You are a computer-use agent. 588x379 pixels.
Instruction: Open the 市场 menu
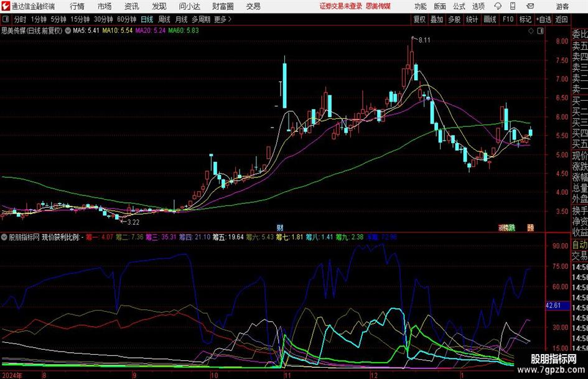tap(105, 6)
